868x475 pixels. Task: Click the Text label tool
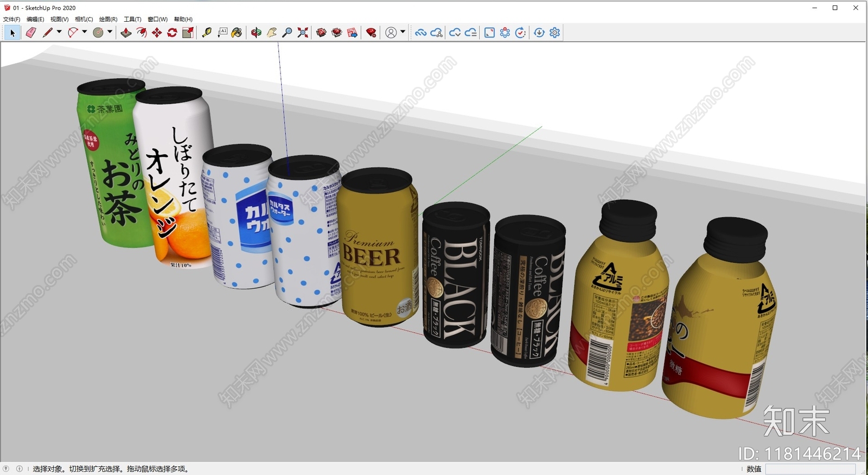tap(222, 33)
